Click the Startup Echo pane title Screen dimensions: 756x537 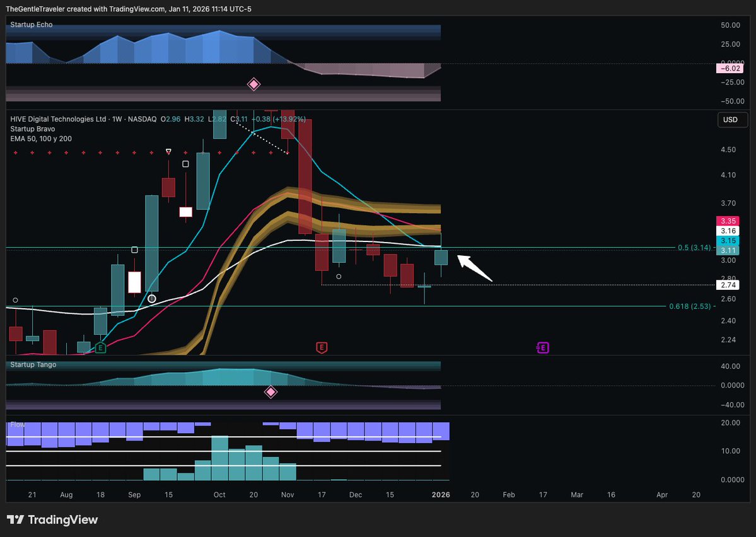pos(31,24)
